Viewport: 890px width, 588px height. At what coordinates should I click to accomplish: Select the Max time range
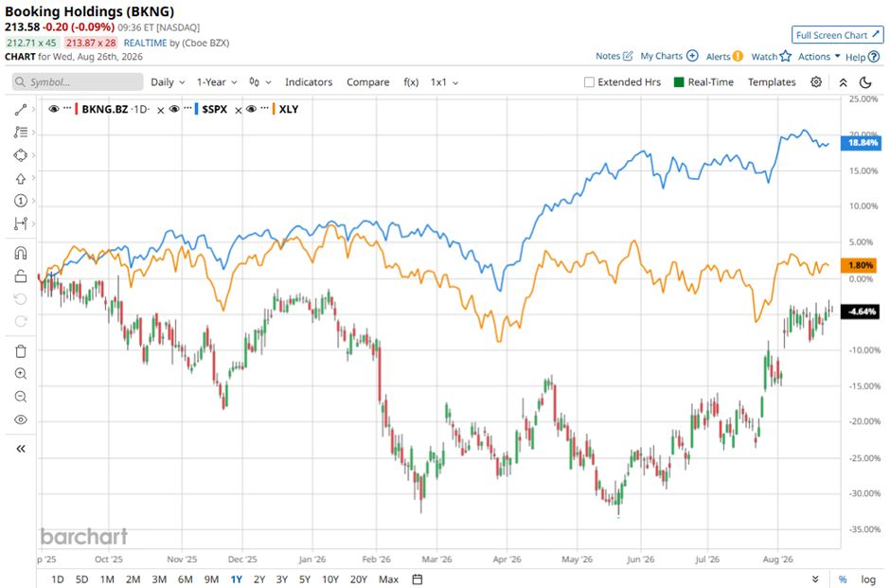pos(388,579)
